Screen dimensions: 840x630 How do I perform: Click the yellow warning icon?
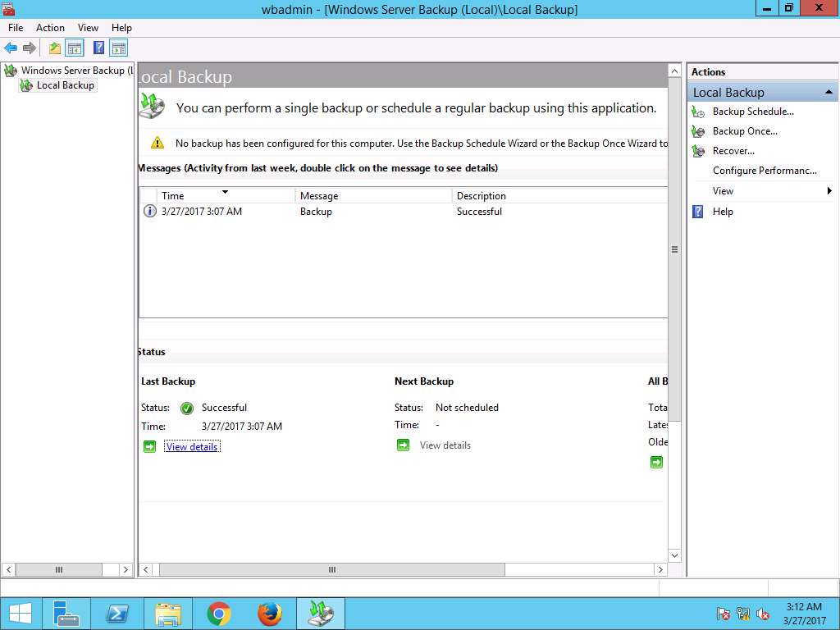pos(157,143)
